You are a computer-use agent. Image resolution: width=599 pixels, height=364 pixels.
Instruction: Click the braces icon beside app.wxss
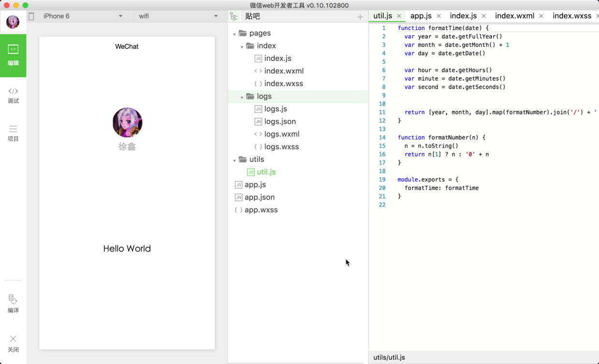[238, 210]
